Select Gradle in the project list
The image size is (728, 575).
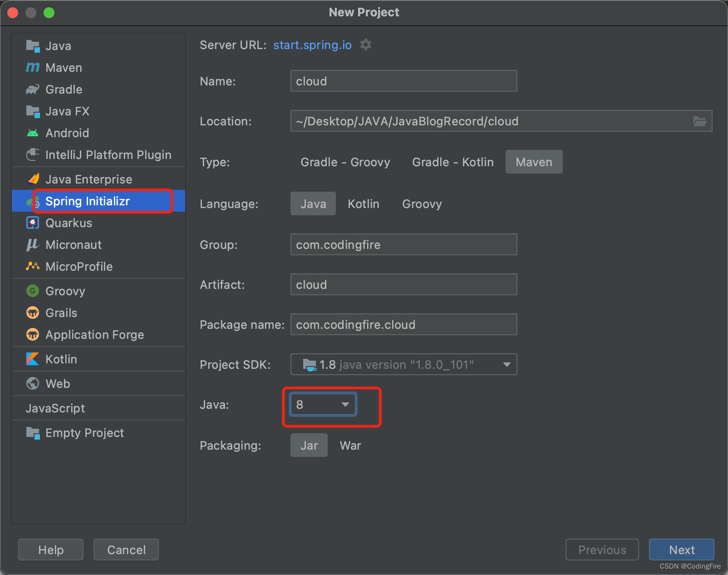(x=98, y=89)
